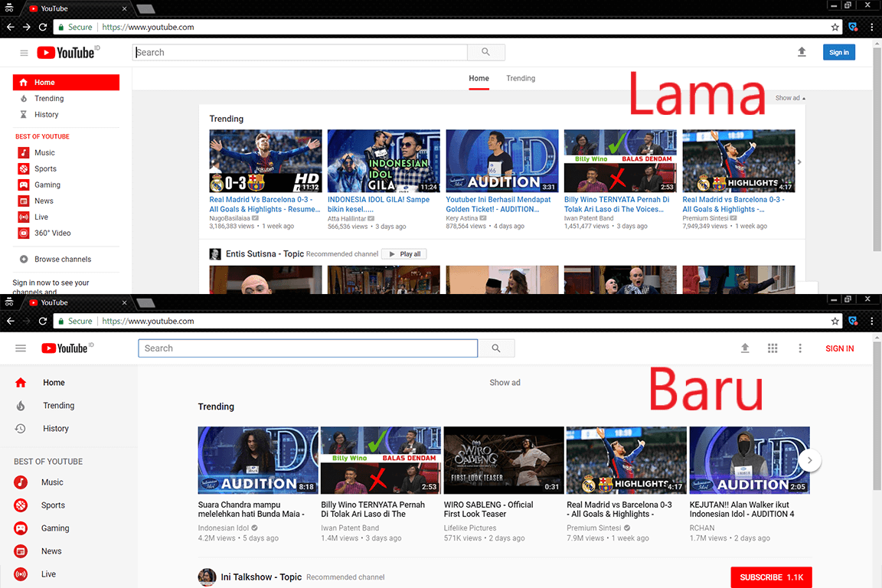Click next arrow on old Trending shelf
The image size is (882, 588).
799,162
